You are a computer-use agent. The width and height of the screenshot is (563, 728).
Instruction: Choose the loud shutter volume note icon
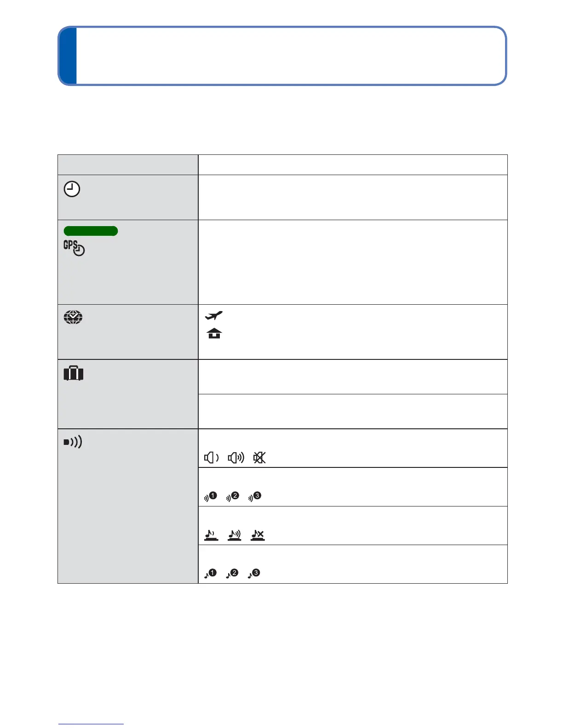235,535
